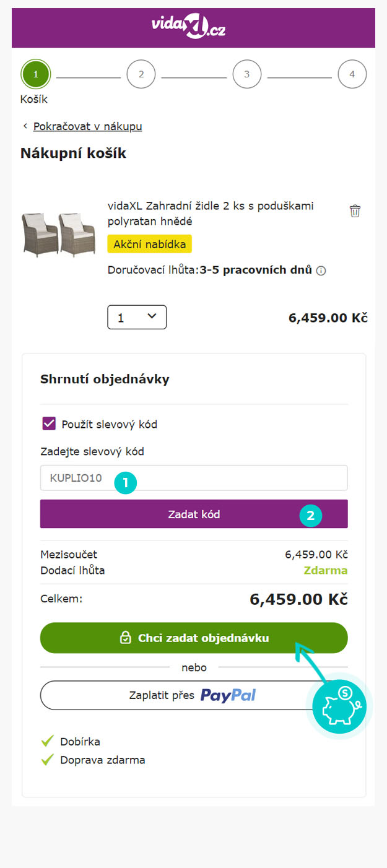Follow the Pokračovat v nákupu link

click(x=87, y=126)
